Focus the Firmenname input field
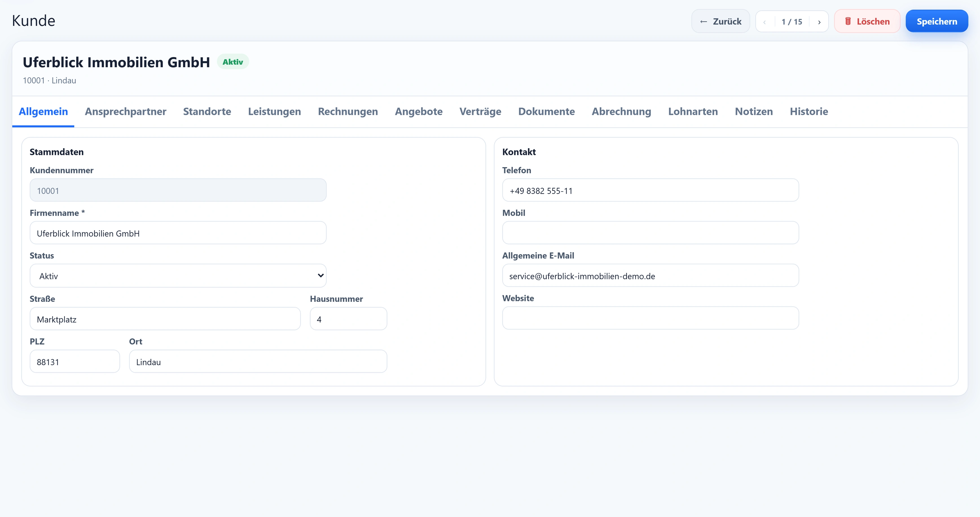Screen dimensions: 980x517 178,233
